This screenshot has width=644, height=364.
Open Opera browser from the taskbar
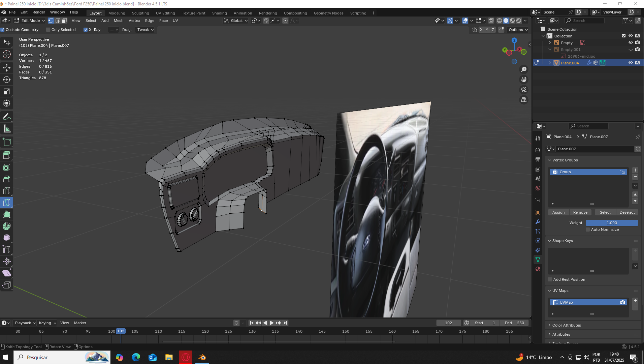186,357
